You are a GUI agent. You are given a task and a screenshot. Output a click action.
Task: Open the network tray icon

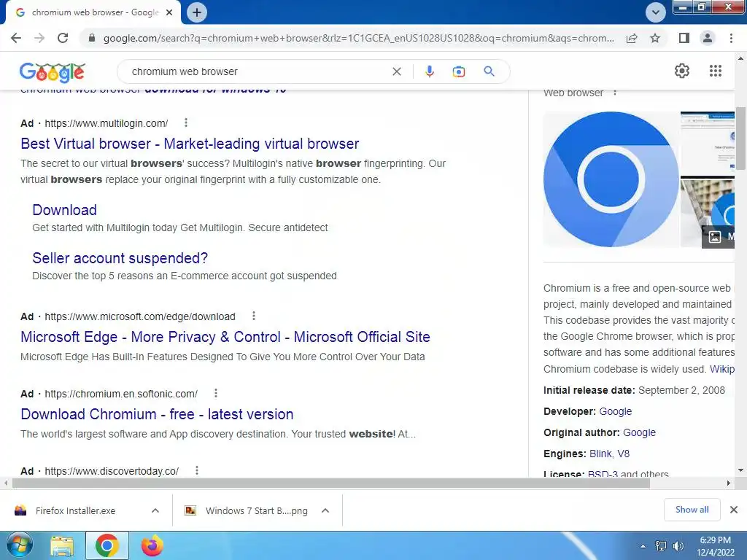click(661, 547)
